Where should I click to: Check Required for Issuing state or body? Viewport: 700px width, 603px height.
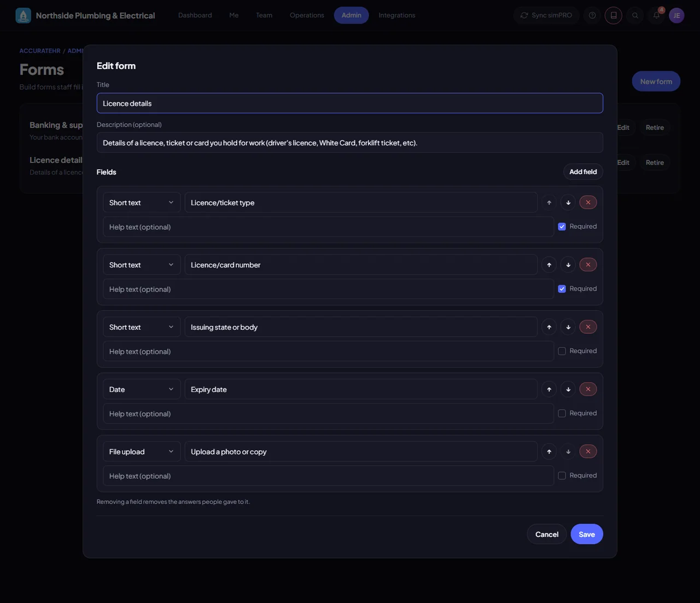click(x=562, y=351)
